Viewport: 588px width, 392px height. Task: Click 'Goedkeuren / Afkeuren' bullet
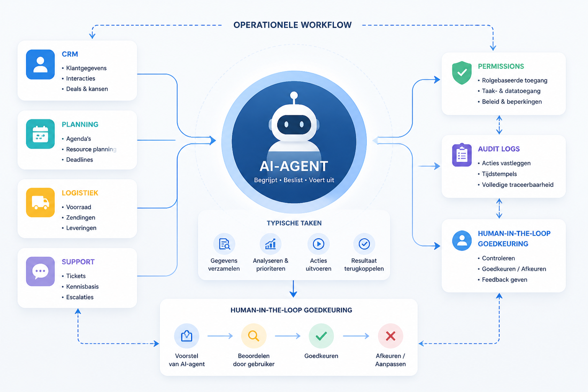[514, 269]
